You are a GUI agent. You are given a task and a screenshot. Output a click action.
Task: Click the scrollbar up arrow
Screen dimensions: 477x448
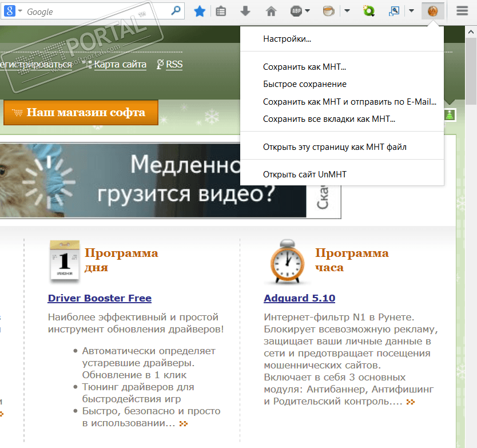[471, 31]
